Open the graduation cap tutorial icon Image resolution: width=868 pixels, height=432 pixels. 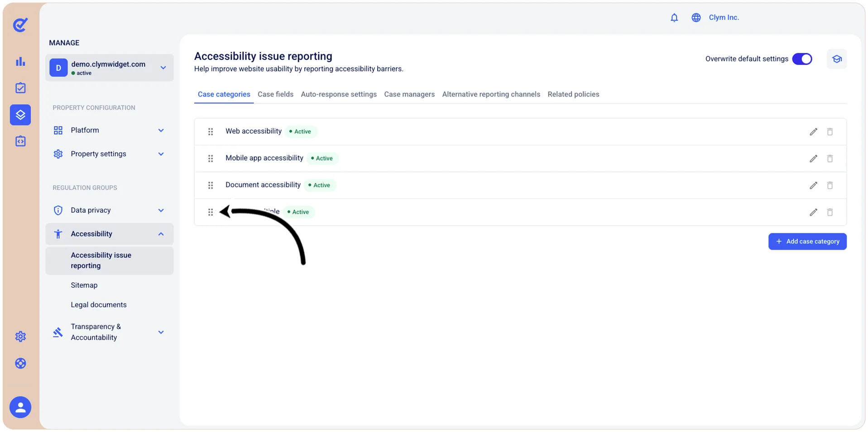(x=837, y=59)
